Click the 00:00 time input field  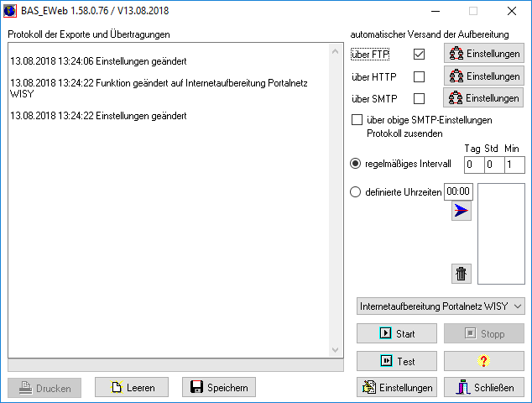tap(458, 191)
